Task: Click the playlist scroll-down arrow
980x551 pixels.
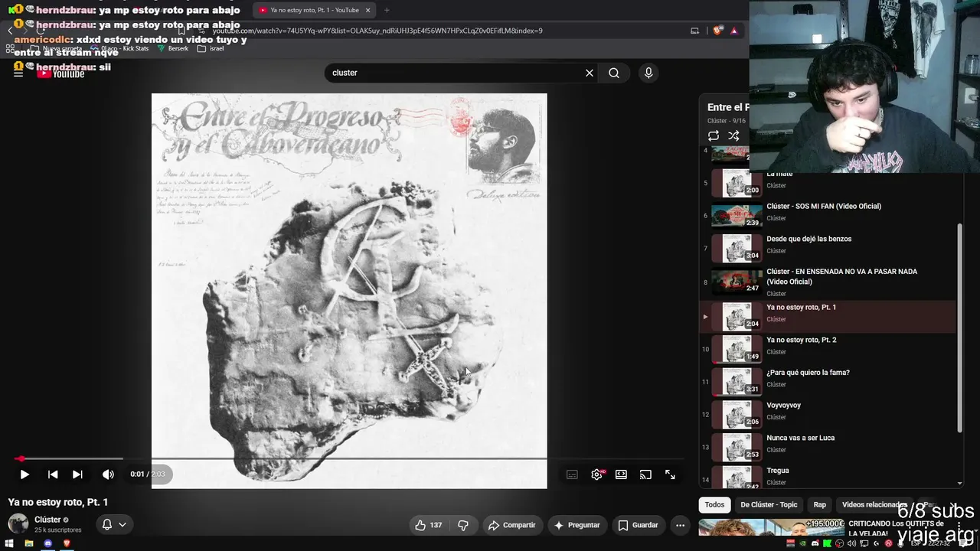Action: [960, 483]
